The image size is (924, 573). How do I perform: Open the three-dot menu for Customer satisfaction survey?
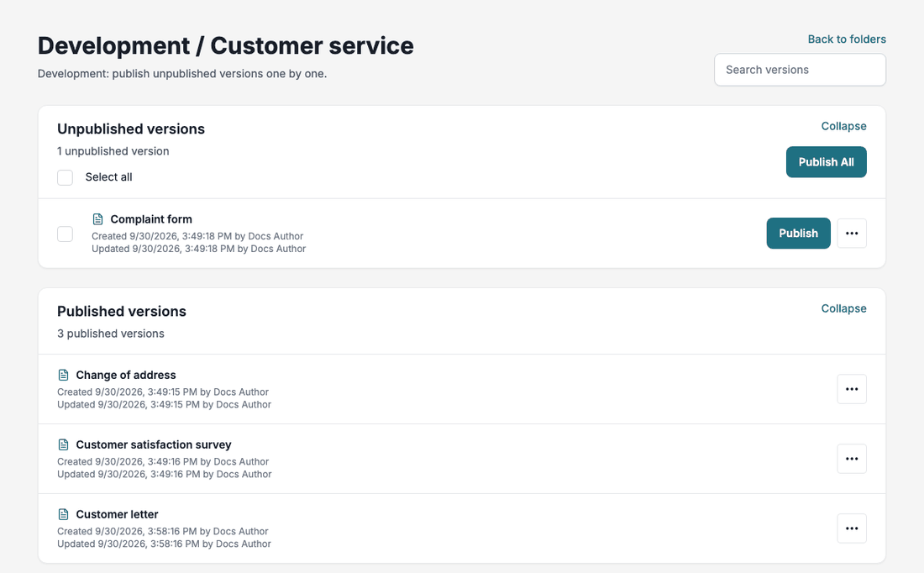pos(852,459)
